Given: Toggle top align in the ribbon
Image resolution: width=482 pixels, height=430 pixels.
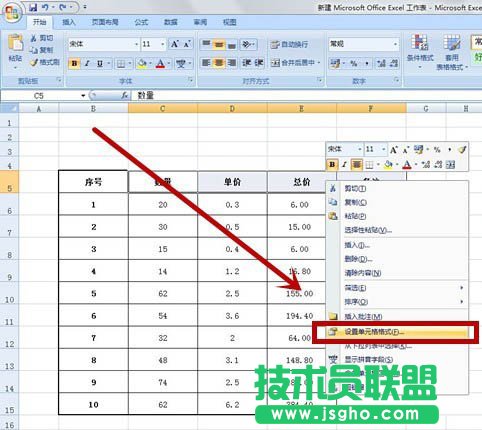Looking at the screenshot, I should tap(206, 44).
